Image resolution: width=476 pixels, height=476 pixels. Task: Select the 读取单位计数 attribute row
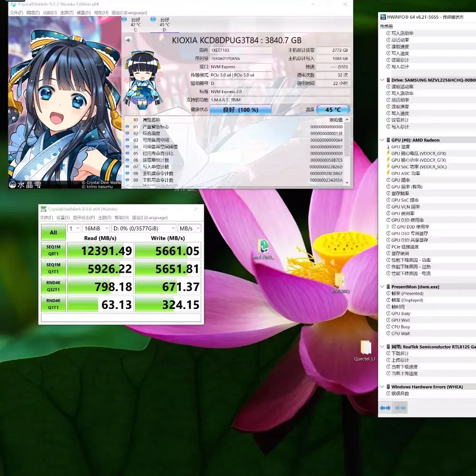pyautogui.click(x=234, y=160)
